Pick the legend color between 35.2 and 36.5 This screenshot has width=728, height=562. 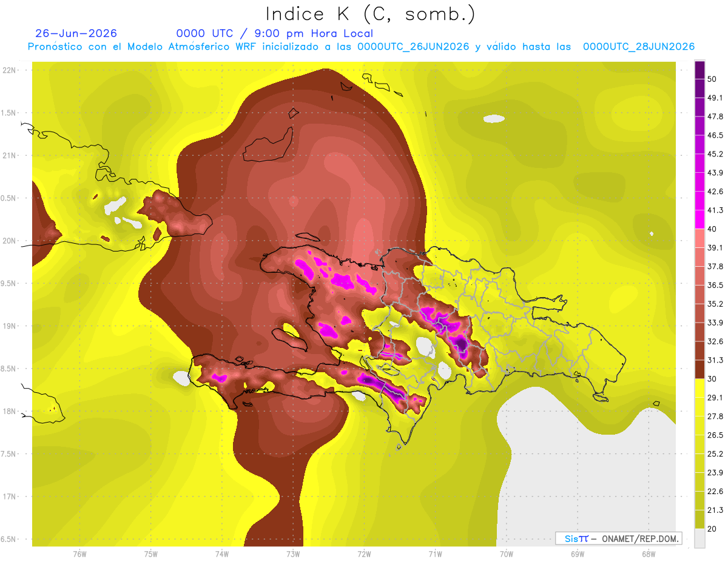(x=699, y=294)
